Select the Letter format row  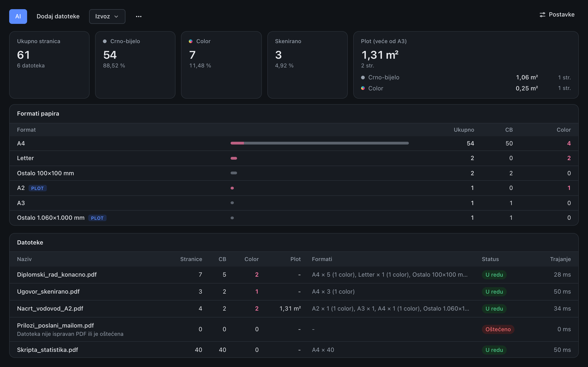point(294,158)
